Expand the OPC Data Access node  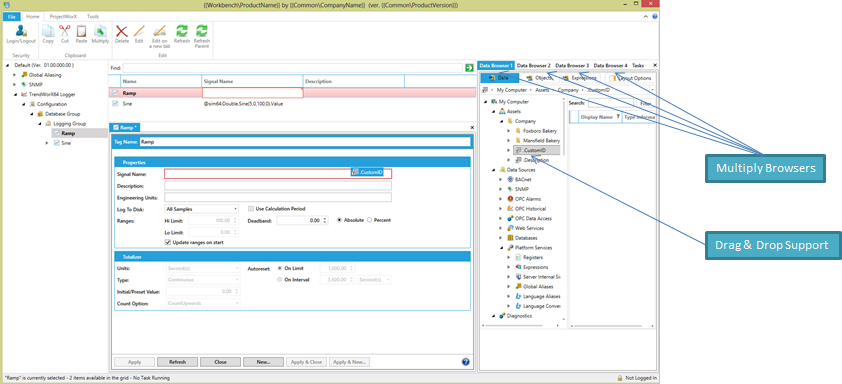[x=501, y=219]
